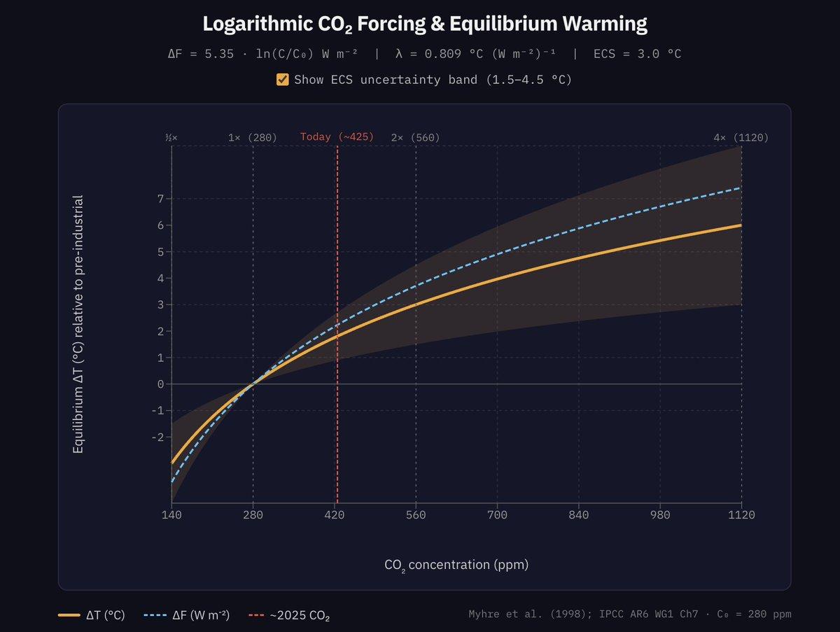This screenshot has height=632, width=840.
Task: Expand the 4× (1120) quadrupling marker
Action: pyautogui.click(x=742, y=137)
